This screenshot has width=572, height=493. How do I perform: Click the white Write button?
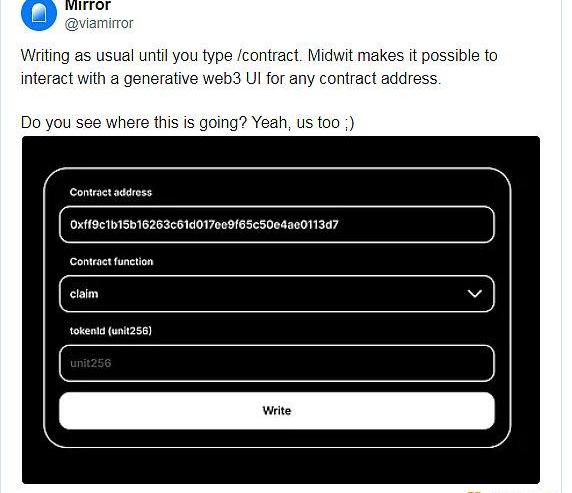click(x=277, y=411)
